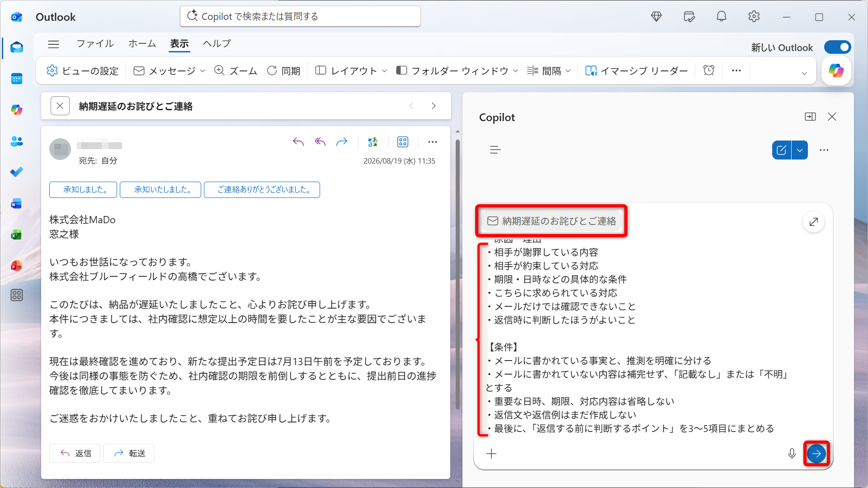The height and width of the screenshot is (488, 868).
Task: Expand the Copilot prompt box
Action: tap(814, 222)
